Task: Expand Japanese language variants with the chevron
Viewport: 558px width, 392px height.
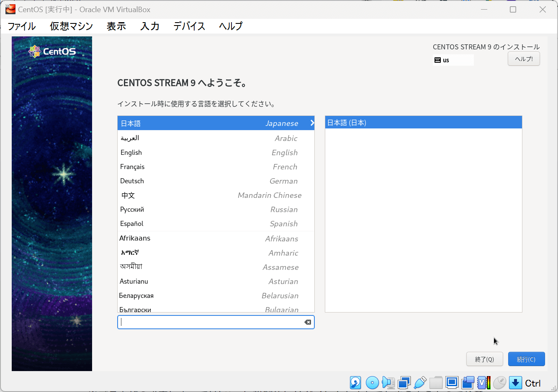Action: coord(311,123)
